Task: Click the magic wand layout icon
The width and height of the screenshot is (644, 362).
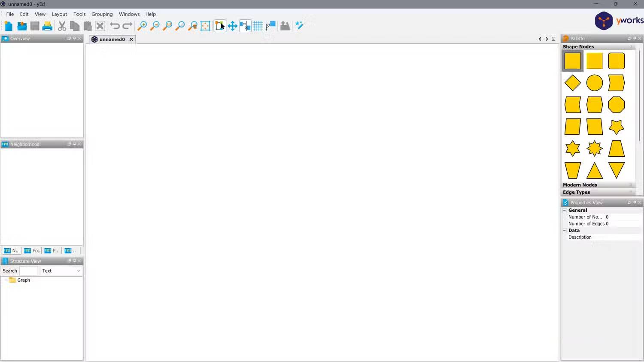Action: pos(300,26)
